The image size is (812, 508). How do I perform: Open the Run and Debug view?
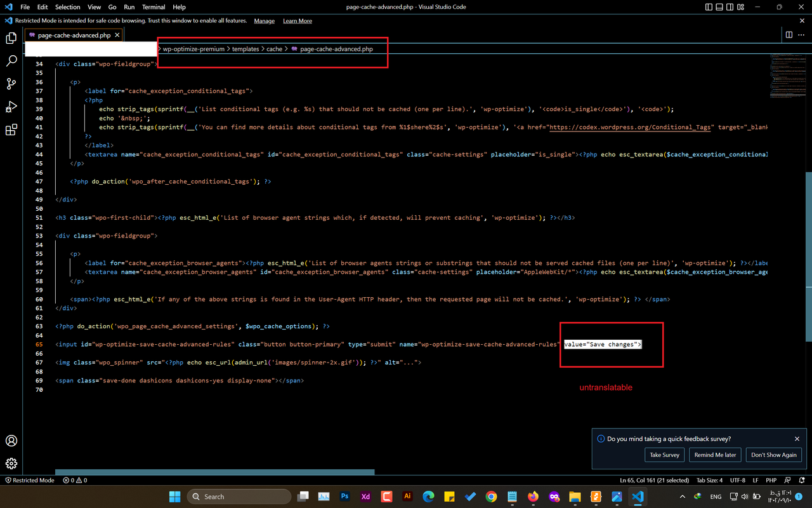point(11,107)
